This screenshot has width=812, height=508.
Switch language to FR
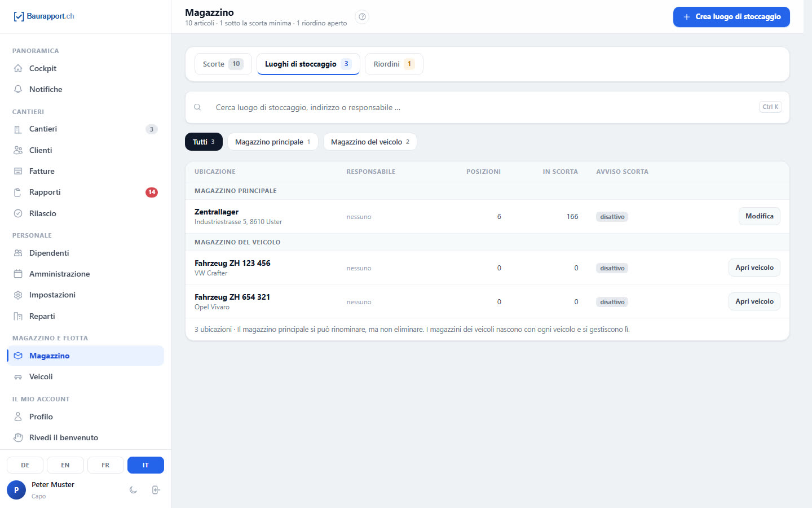tap(105, 465)
